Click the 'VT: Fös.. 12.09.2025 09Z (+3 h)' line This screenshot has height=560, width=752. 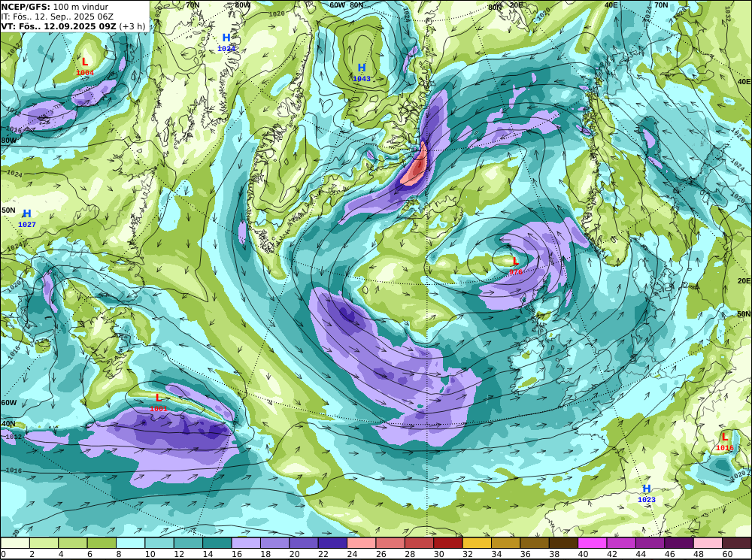coord(74,26)
